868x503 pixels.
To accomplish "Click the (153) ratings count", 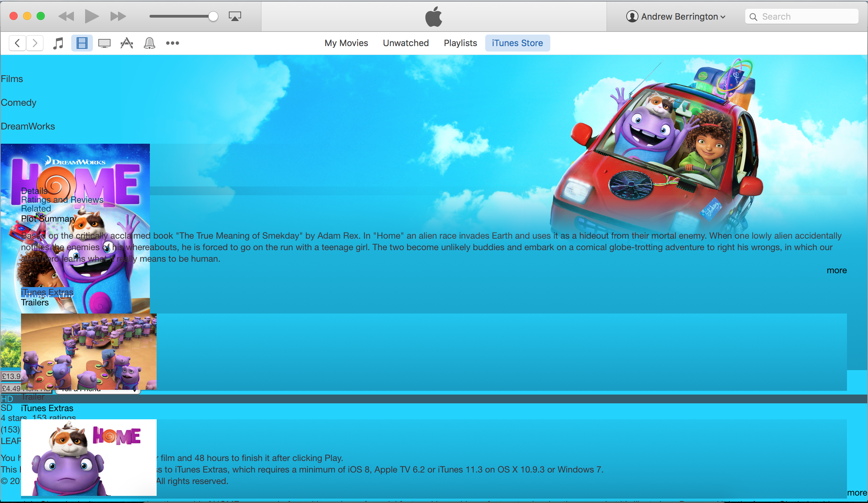I will click(x=10, y=430).
